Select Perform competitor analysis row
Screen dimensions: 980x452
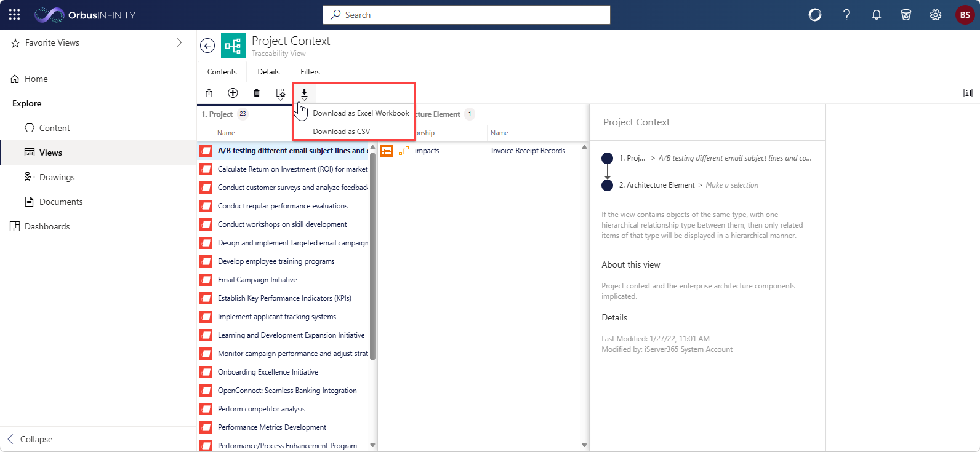283,409
